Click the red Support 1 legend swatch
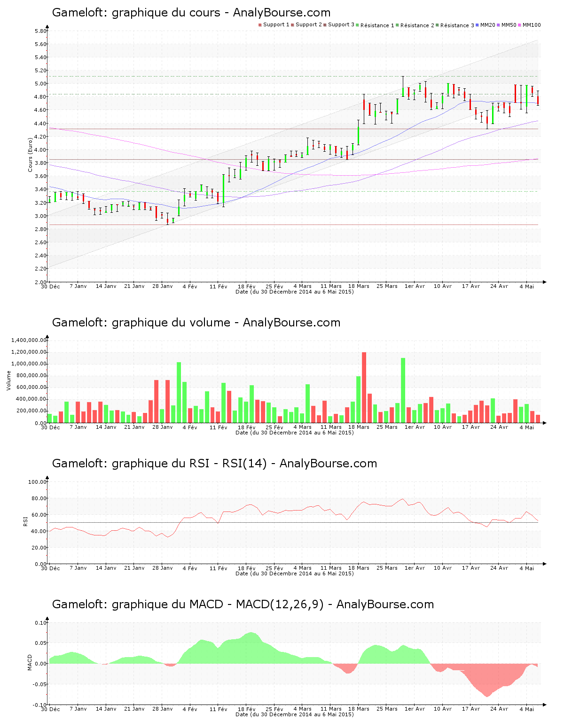The height and width of the screenshot is (728, 564). coord(260,25)
